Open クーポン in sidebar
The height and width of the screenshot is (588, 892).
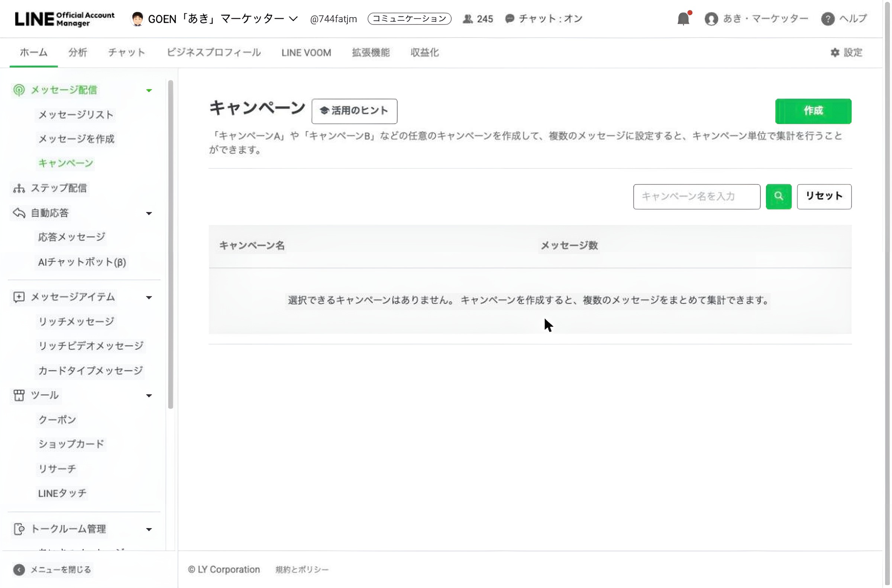pos(57,420)
